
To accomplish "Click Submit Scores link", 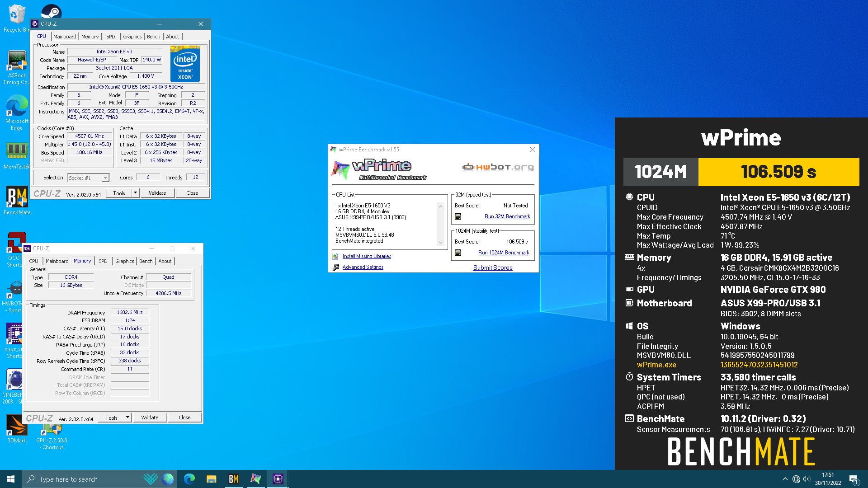I will tap(493, 267).
